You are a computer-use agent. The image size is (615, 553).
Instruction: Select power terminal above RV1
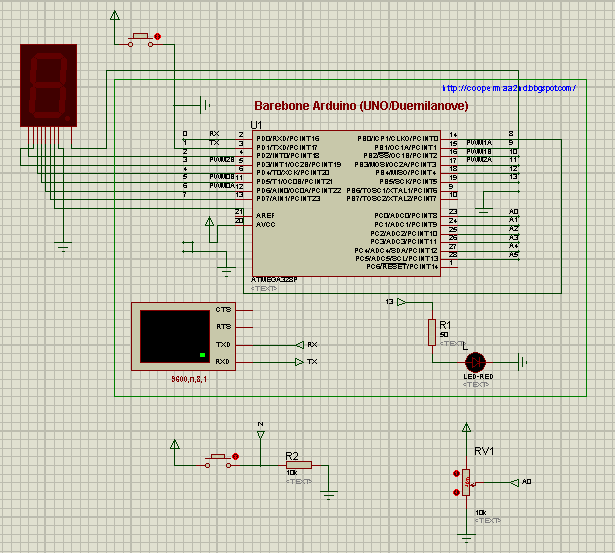(x=466, y=428)
